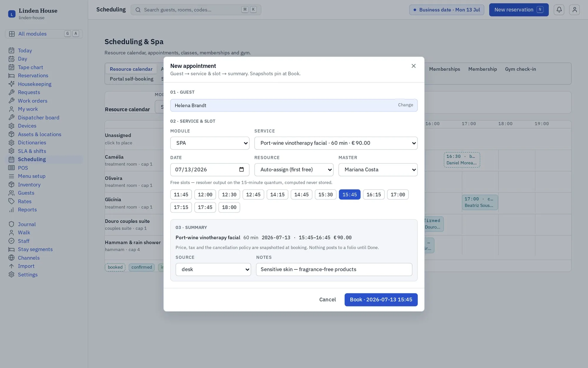
Task: Choose the 17:45 time slot
Action: click(205, 207)
